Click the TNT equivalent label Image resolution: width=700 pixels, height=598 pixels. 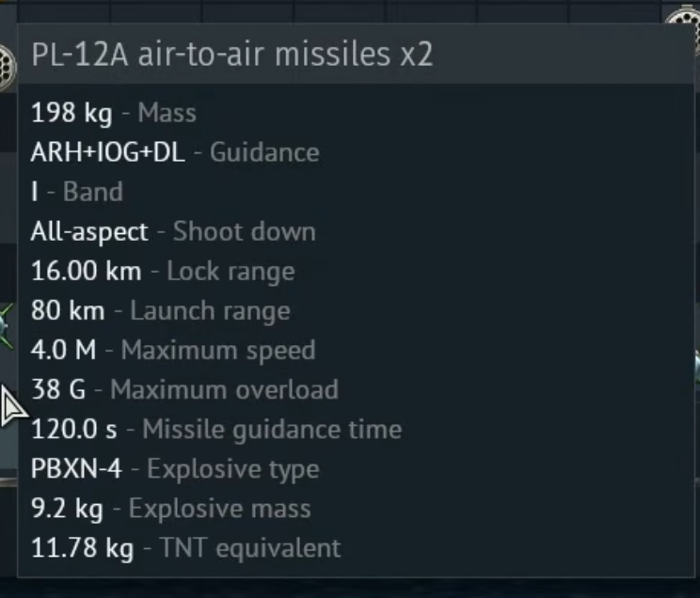243,548
